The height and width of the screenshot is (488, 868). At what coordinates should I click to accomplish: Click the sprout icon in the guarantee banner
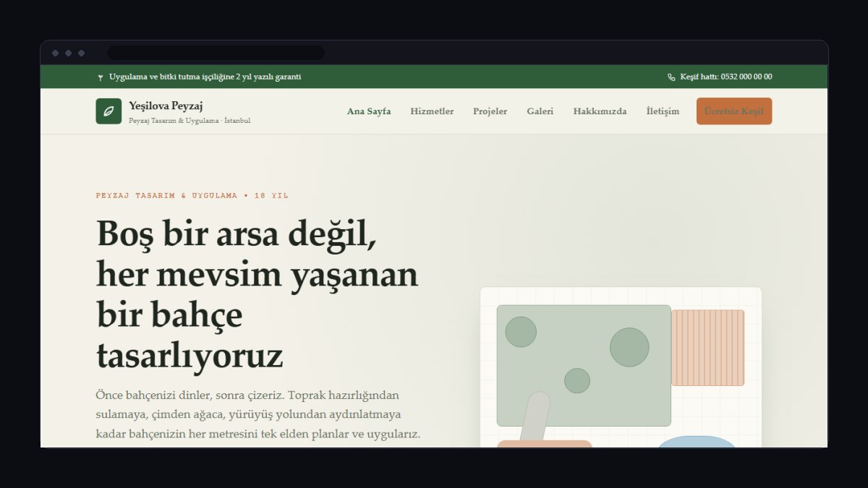[x=100, y=77]
